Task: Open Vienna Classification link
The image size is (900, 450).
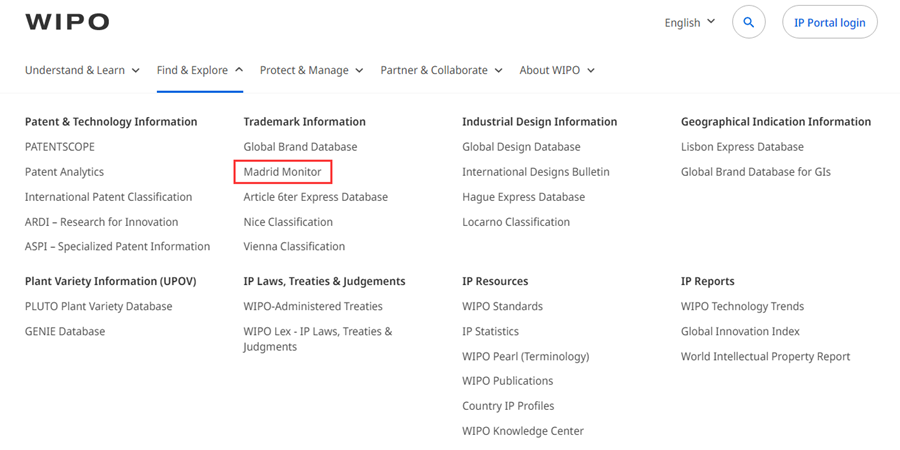Action: pos(294,246)
